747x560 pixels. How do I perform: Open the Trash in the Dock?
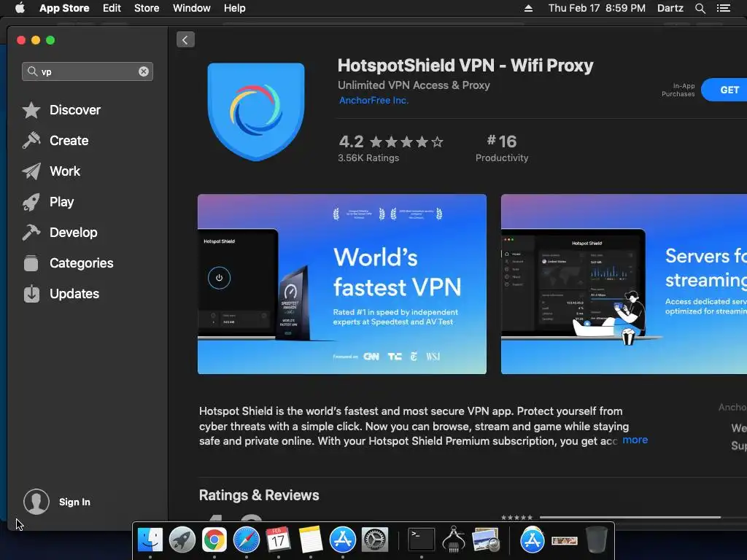coord(597,540)
